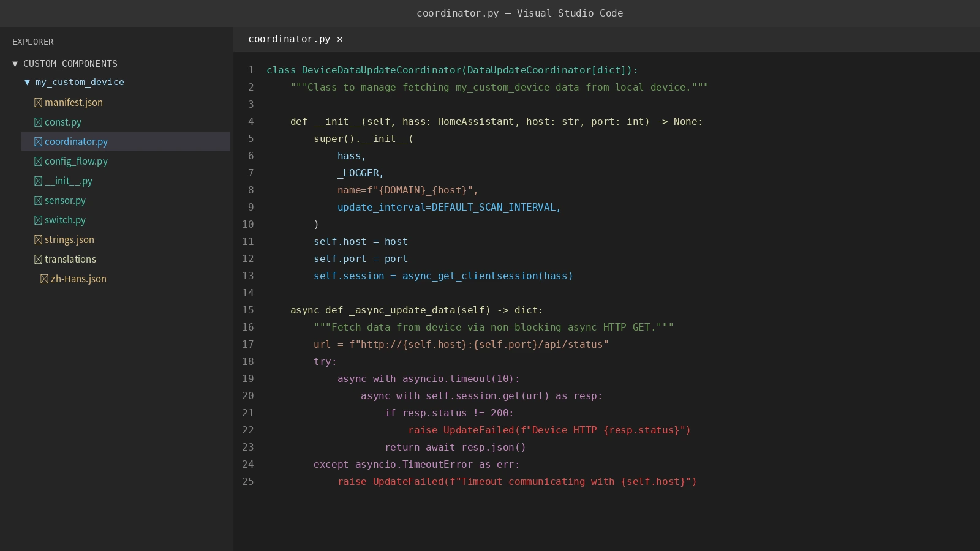
Task: Select coordinator.py row in the Explorer
Action: coord(126,141)
